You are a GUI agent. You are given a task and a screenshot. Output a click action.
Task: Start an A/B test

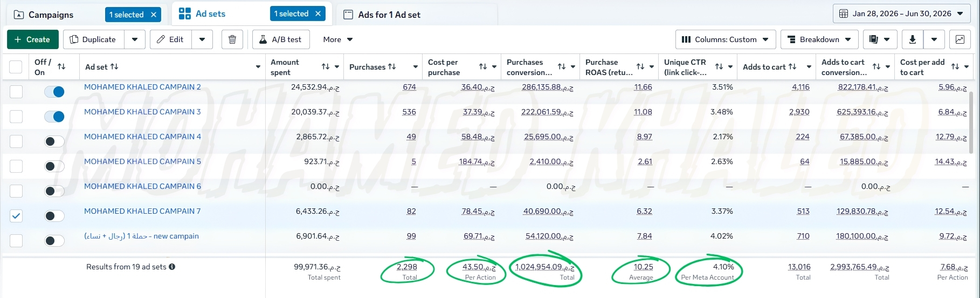pyautogui.click(x=281, y=39)
